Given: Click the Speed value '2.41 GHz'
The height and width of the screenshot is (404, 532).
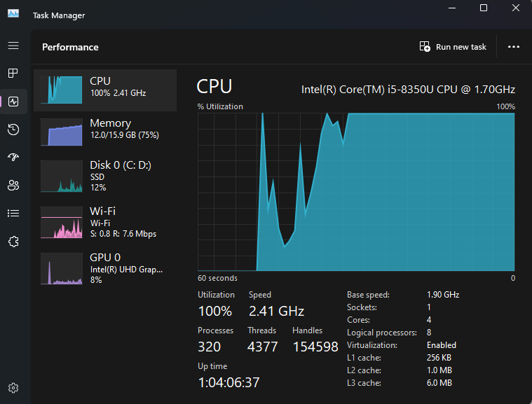Looking at the screenshot, I should point(277,311).
